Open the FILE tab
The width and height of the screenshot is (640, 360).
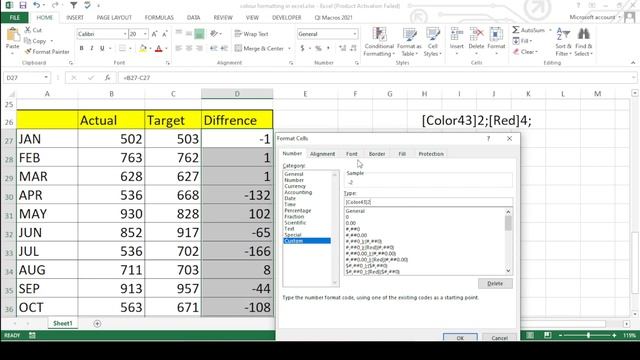coord(14,18)
